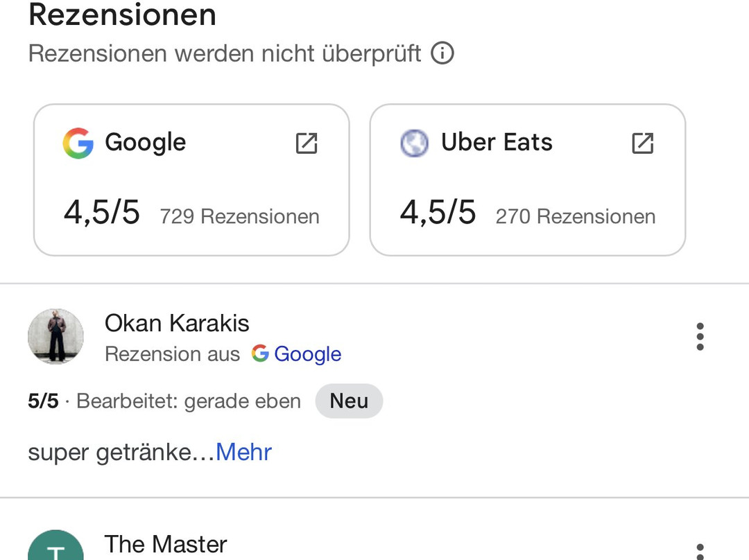Open Google reviews via its external link icon
The image size is (749, 560).
coord(307,143)
